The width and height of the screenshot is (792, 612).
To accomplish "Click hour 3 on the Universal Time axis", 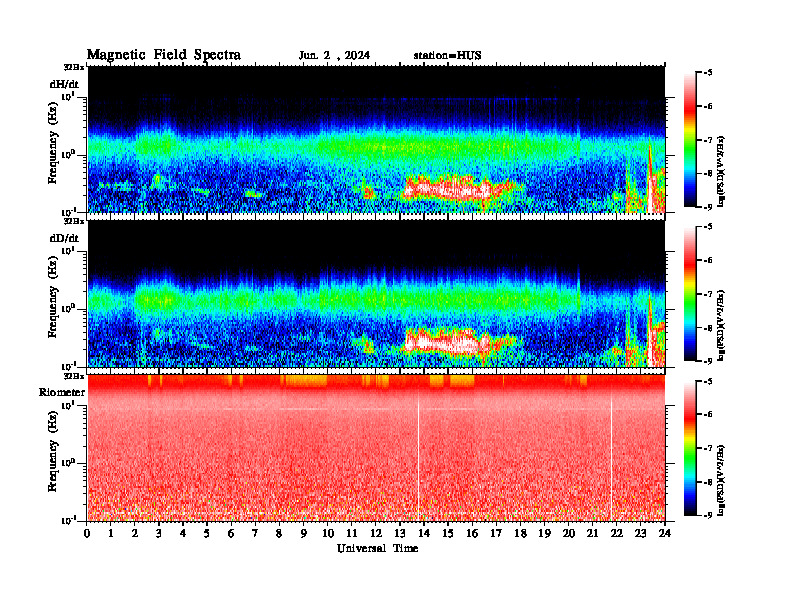I will coord(159,534).
